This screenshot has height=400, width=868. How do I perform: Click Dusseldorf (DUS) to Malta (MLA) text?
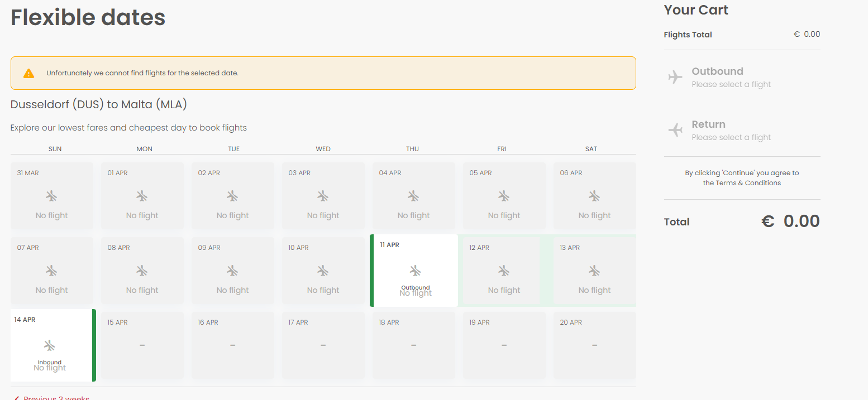99,104
